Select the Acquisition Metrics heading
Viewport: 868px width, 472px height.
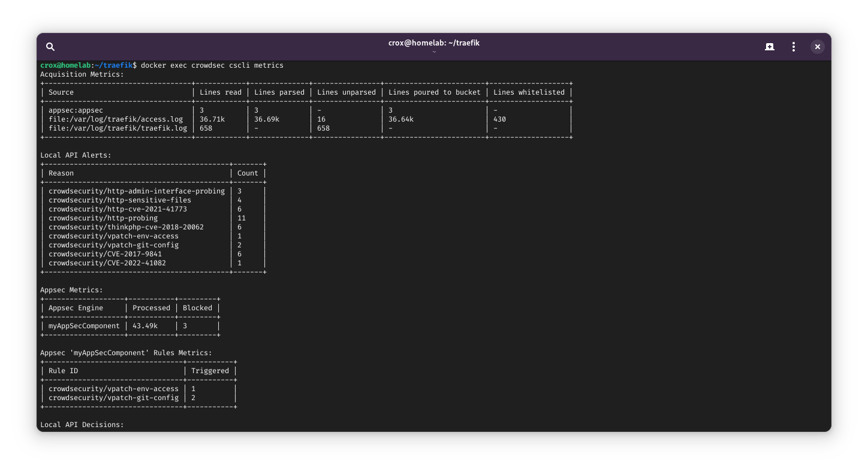(82, 74)
